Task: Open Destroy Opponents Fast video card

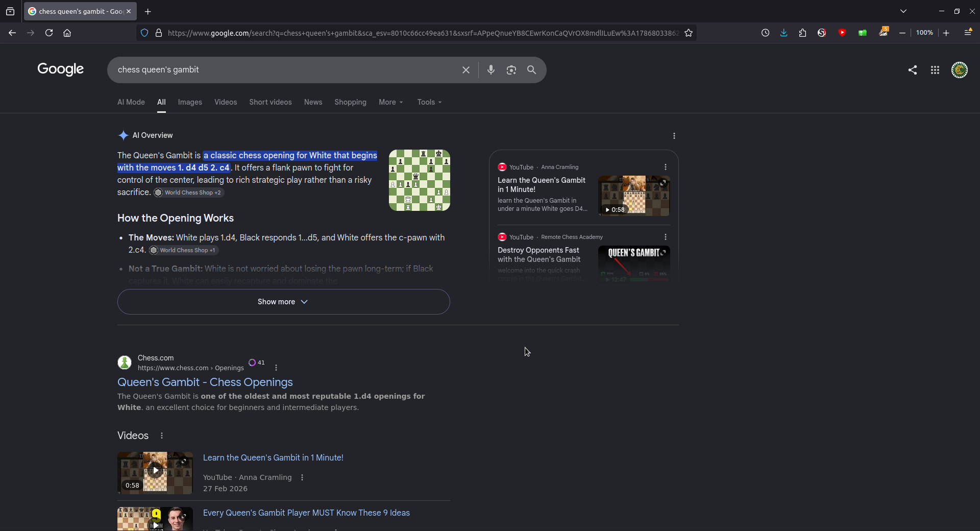Action: click(x=539, y=255)
